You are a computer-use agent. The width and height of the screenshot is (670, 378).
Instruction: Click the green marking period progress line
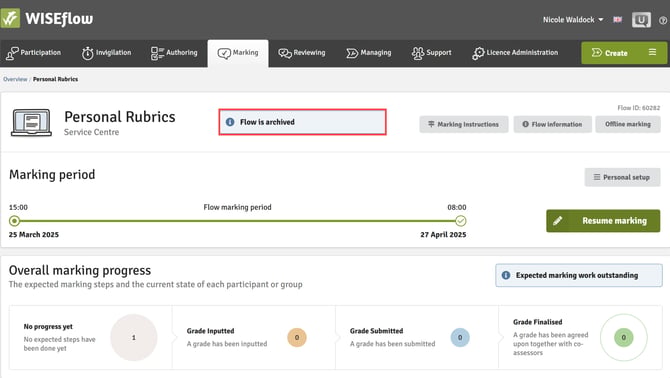[238, 221]
